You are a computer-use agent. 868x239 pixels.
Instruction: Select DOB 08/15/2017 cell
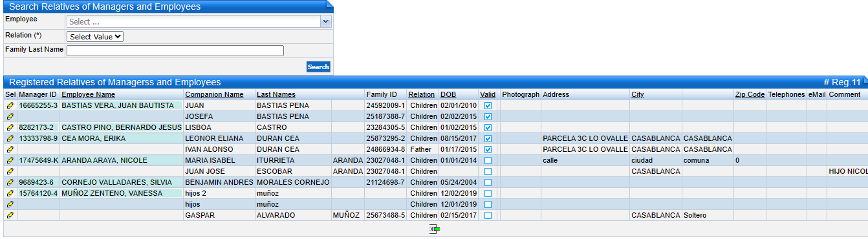pos(459,138)
